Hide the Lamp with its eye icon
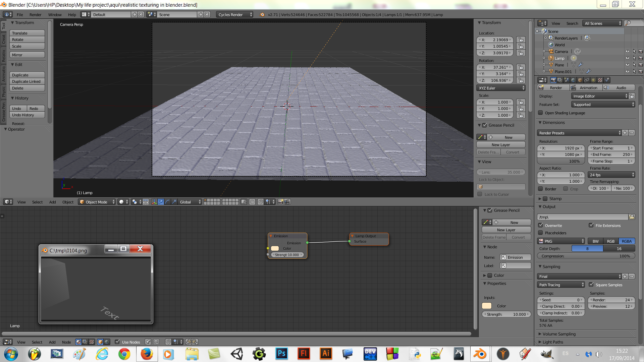 (627, 58)
